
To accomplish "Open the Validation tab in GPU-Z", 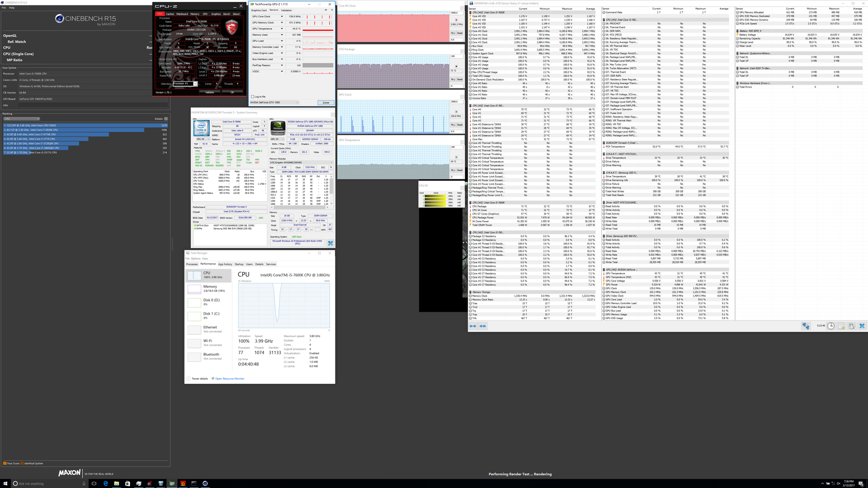I will (286, 10).
